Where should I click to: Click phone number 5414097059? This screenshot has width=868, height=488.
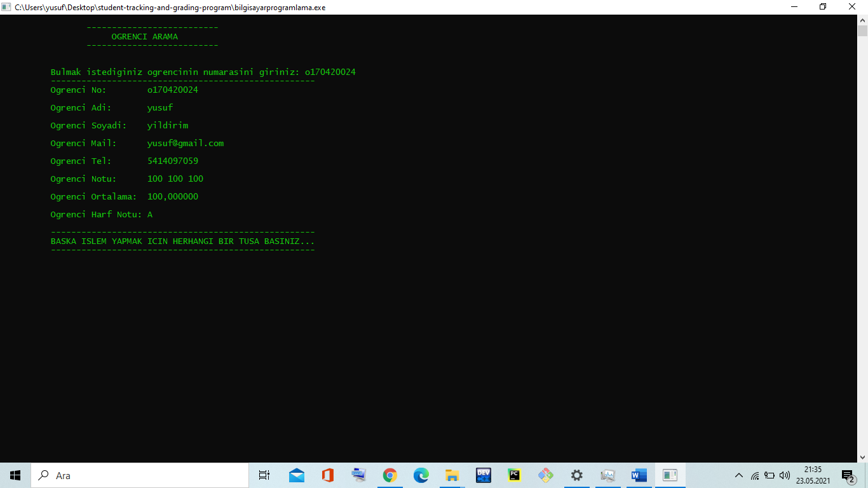173,161
